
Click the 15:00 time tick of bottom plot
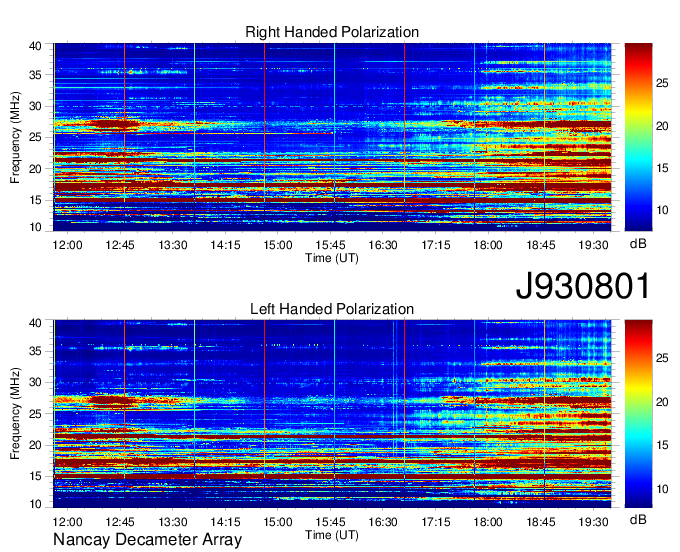click(278, 522)
